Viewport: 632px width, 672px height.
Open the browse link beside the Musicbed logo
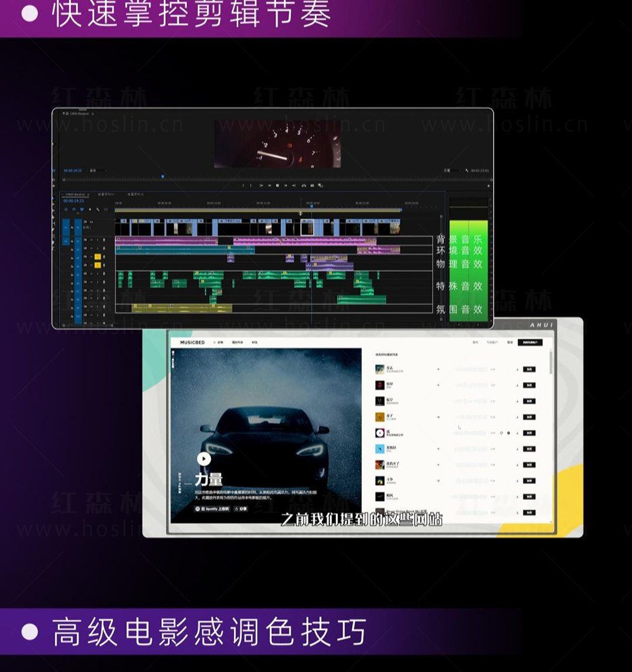click(x=219, y=343)
